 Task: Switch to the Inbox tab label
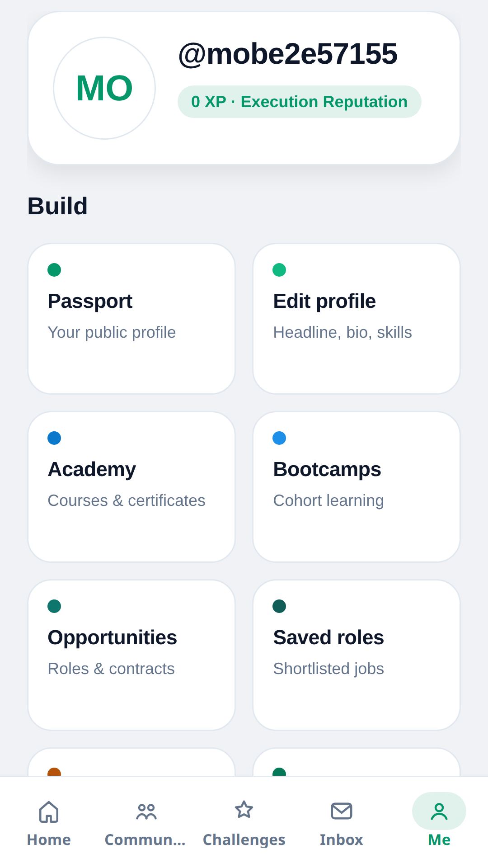pos(342,840)
